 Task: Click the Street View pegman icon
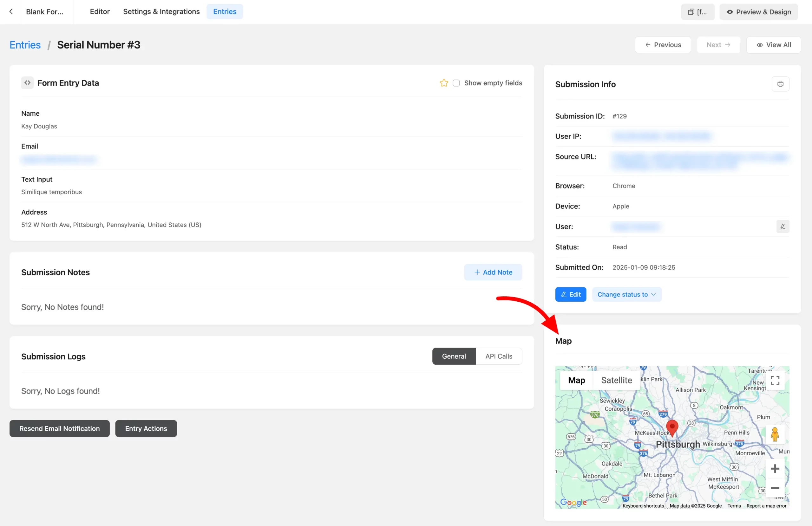coord(775,434)
